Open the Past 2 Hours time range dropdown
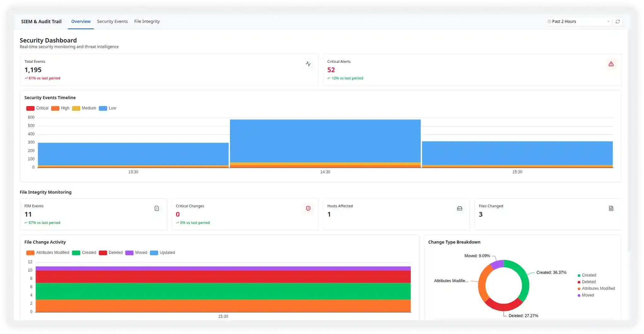 (578, 21)
